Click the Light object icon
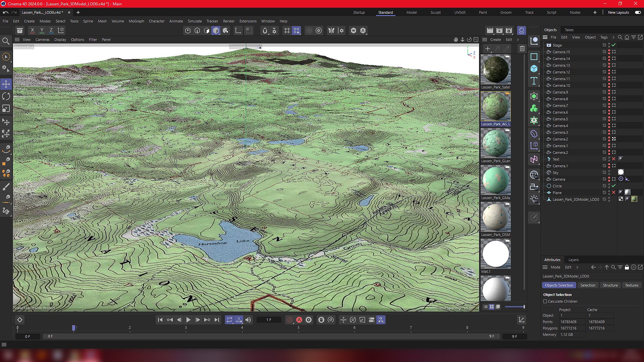This screenshot has width=644, height=362. pyautogui.click(x=534, y=199)
